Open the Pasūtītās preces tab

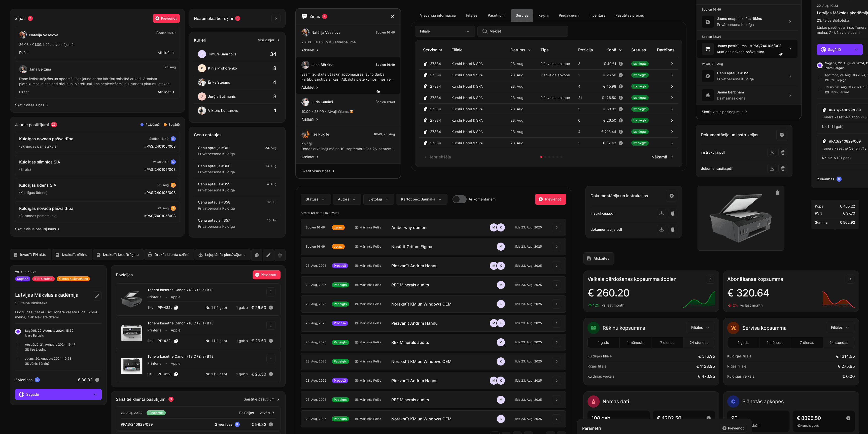tap(630, 15)
